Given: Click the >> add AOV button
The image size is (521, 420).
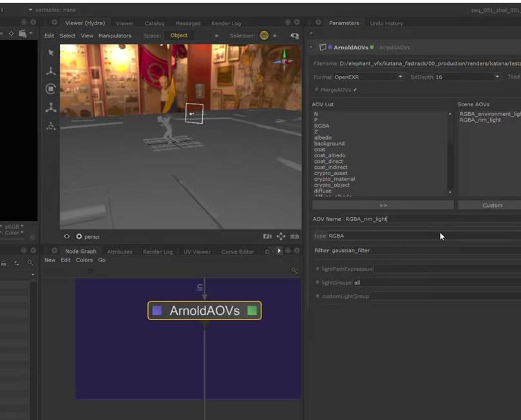Looking at the screenshot, I should point(383,205).
